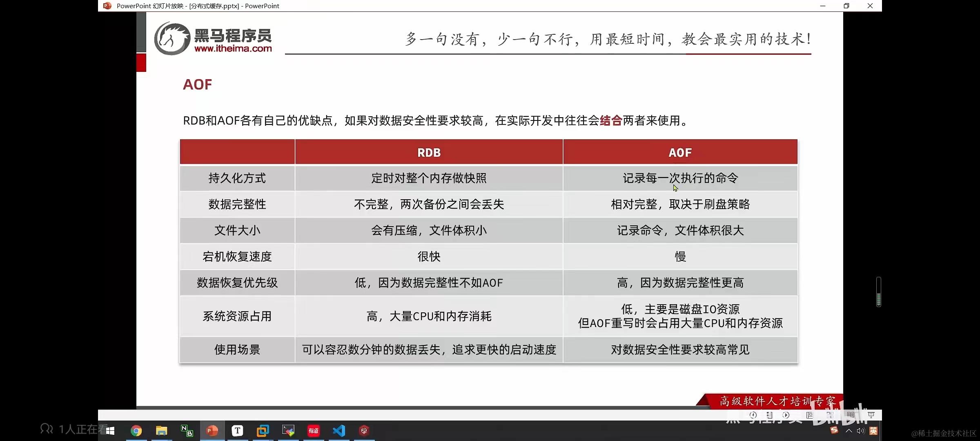Click the volume speaker tray icon

861,431
